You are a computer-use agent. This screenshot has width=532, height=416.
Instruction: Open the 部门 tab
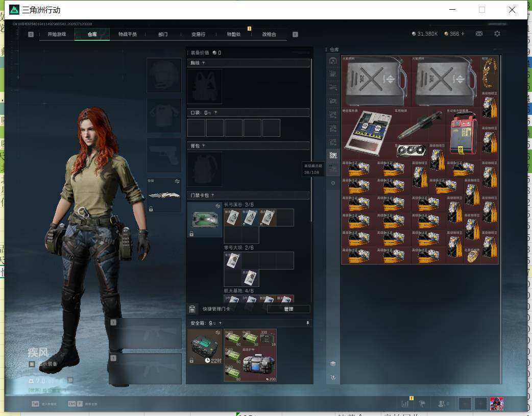tap(163, 34)
